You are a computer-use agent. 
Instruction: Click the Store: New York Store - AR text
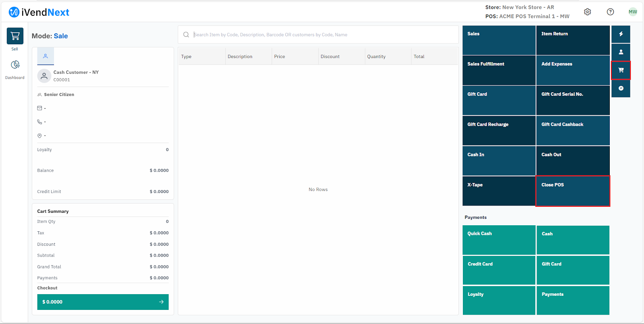(520, 7)
